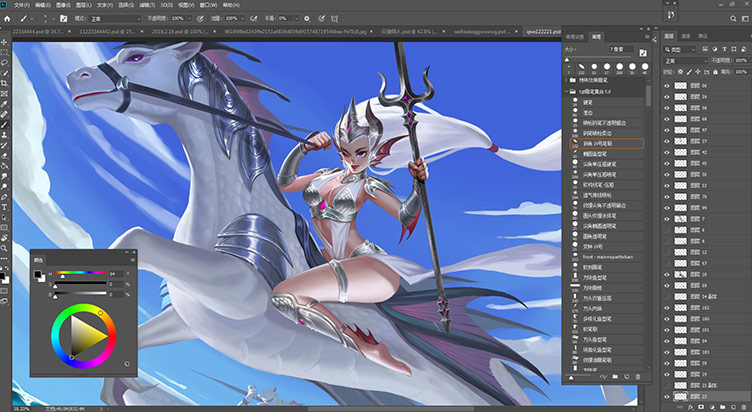Open the 滤镜(T) menu

tap(147, 5)
